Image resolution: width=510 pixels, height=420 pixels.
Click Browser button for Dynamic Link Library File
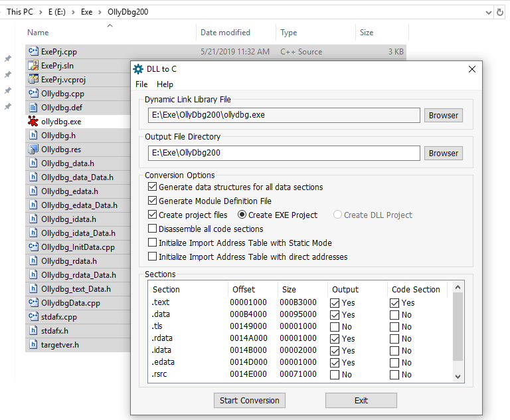444,115
